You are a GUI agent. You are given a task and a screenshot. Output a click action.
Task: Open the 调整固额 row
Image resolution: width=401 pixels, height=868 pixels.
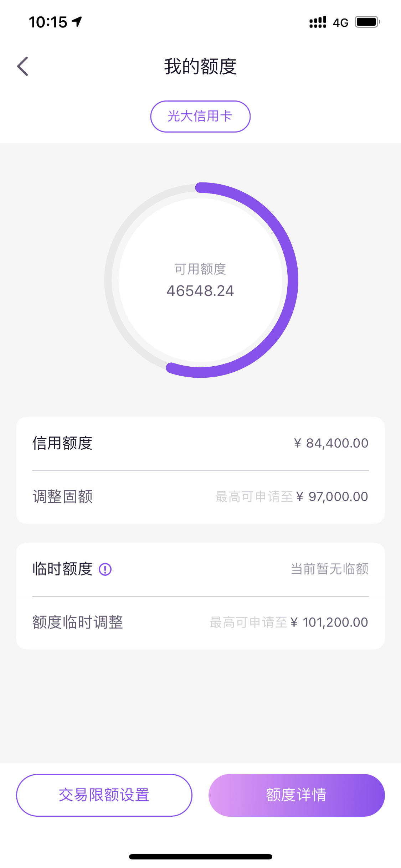[200, 497]
